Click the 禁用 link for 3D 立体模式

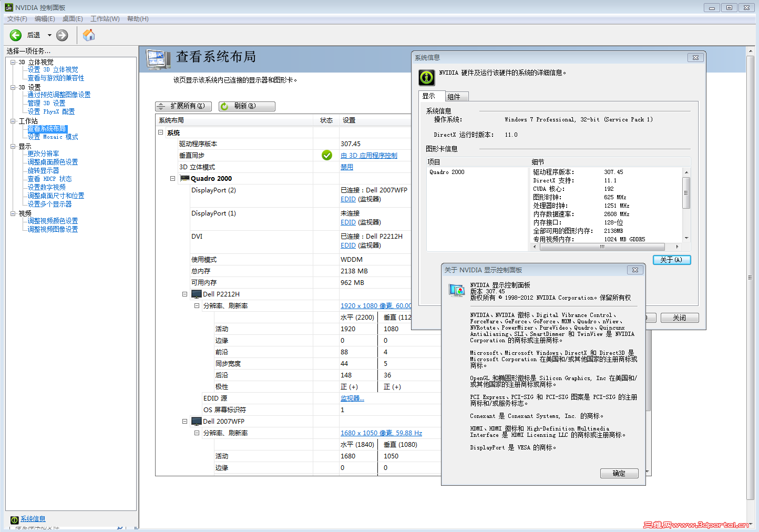(x=347, y=167)
